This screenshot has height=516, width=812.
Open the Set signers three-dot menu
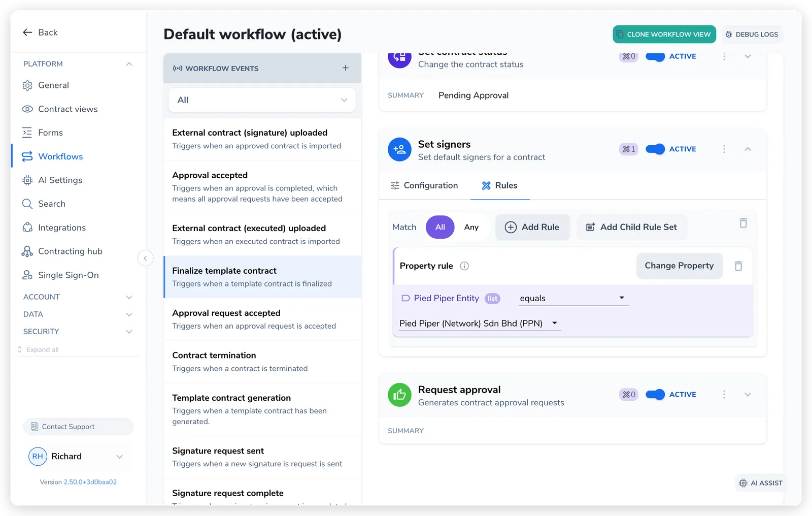724,149
